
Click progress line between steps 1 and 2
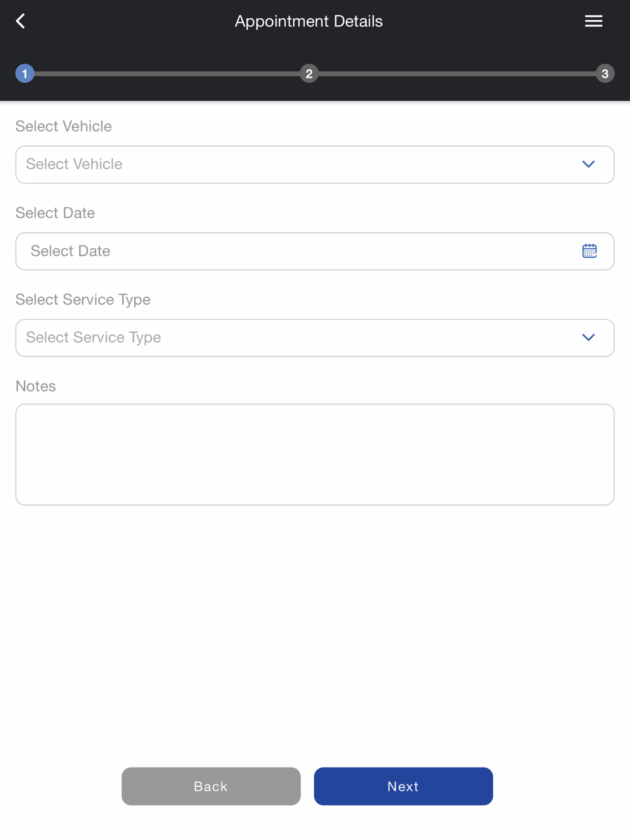(x=167, y=74)
